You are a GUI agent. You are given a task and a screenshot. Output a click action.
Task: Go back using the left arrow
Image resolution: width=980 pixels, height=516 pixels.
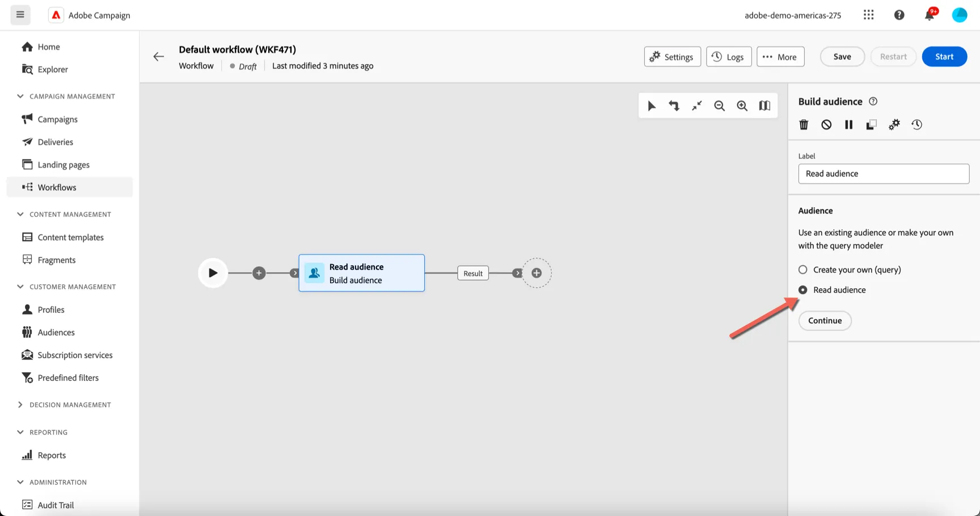[159, 56]
